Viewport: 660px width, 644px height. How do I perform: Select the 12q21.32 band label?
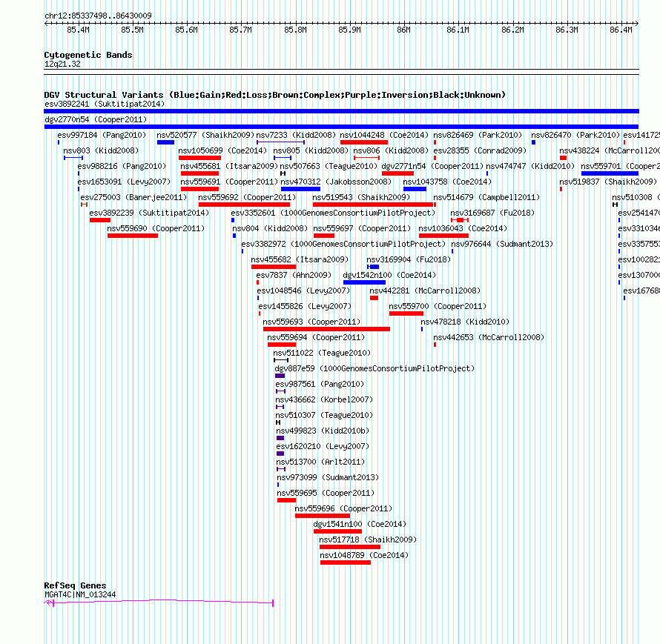pos(62,64)
